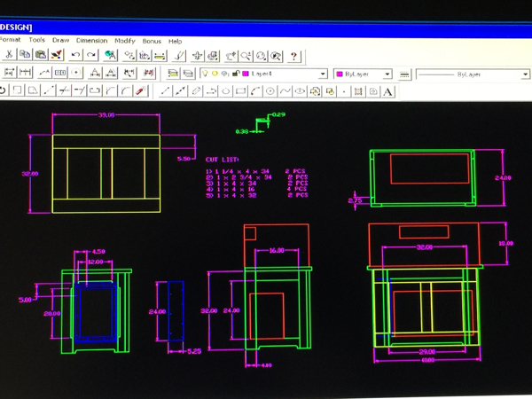Select the Multiline Text 'A' tool
Viewport: 532px width, 399px height.
pos(388,90)
